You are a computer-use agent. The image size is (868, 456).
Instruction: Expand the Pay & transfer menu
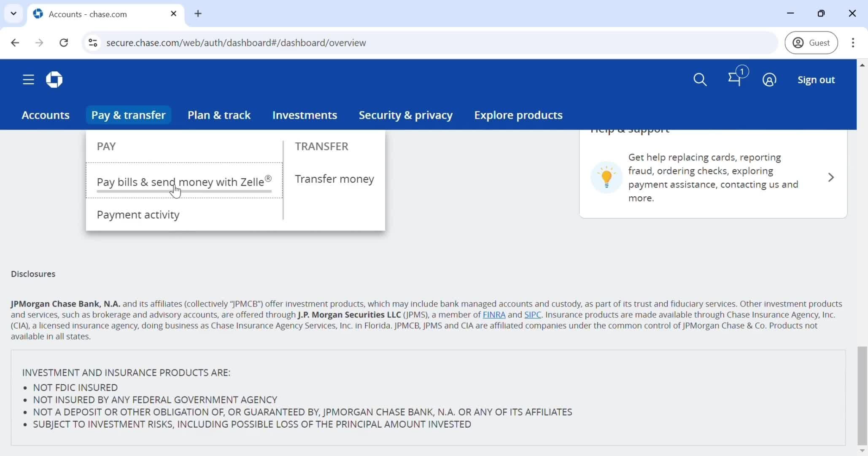pos(129,115)
